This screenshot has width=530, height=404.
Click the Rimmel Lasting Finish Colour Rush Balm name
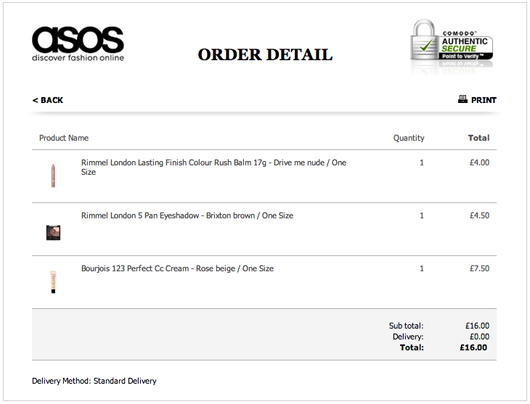[214, 167]
